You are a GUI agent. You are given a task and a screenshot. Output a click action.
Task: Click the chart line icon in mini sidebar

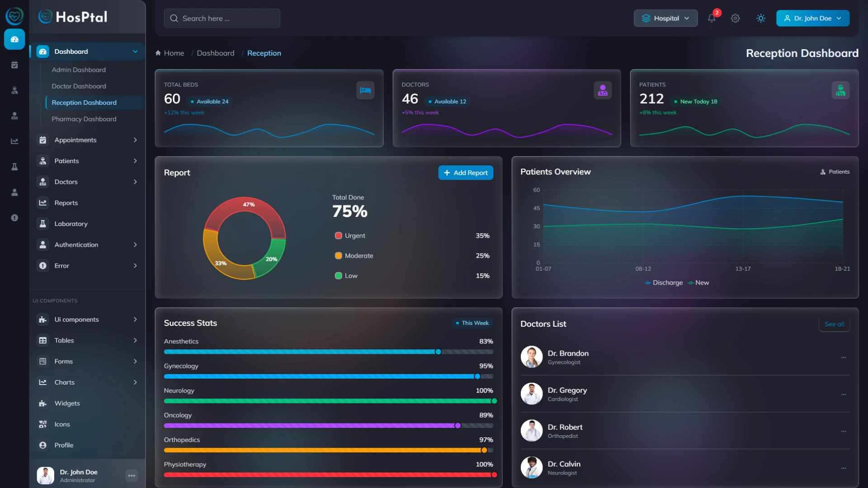point(14,141)
